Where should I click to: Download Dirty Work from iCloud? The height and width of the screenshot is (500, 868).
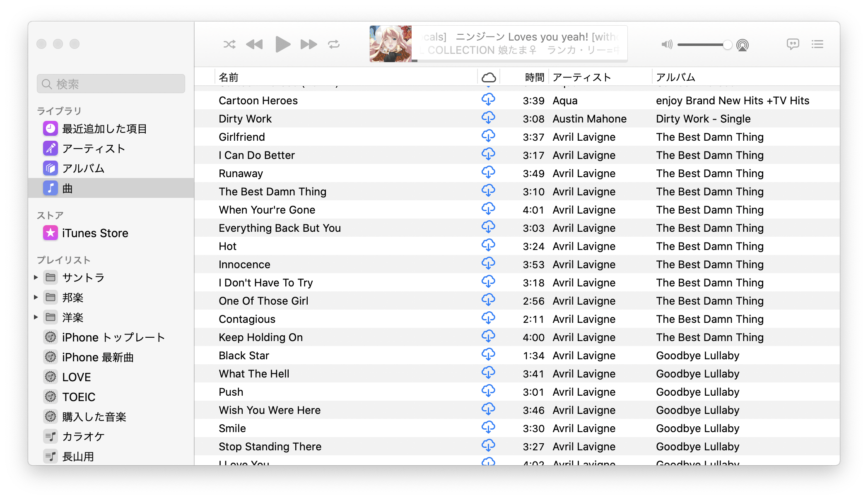point(488,118)
